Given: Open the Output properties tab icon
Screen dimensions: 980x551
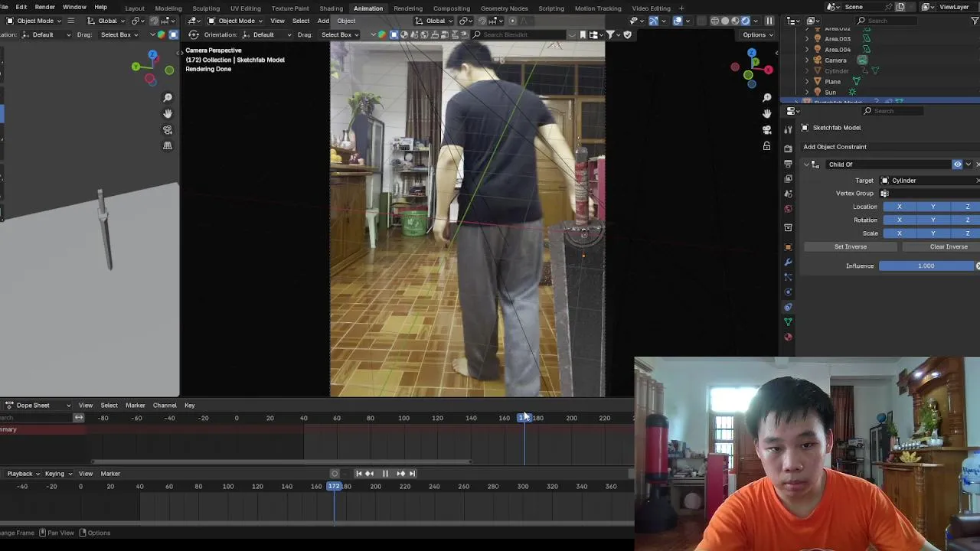Looking at the screenshot, I should 788,164.
